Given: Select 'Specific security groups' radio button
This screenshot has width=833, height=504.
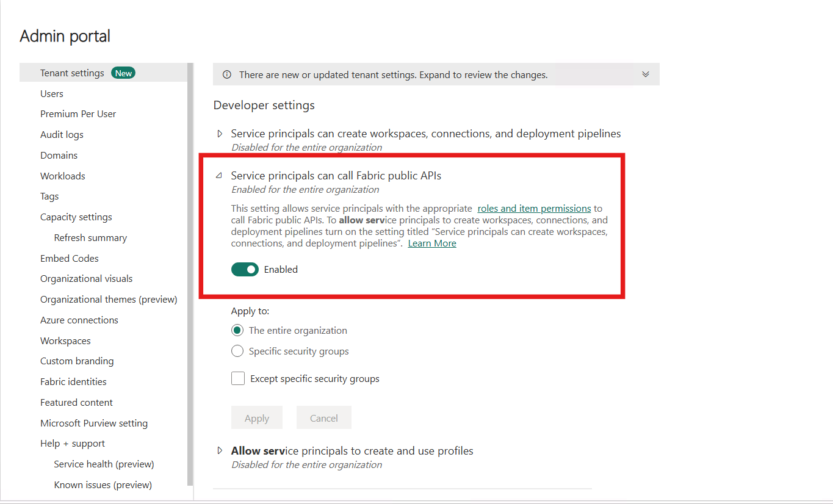Looking at the screenshot, I should [x=237, y=351].
